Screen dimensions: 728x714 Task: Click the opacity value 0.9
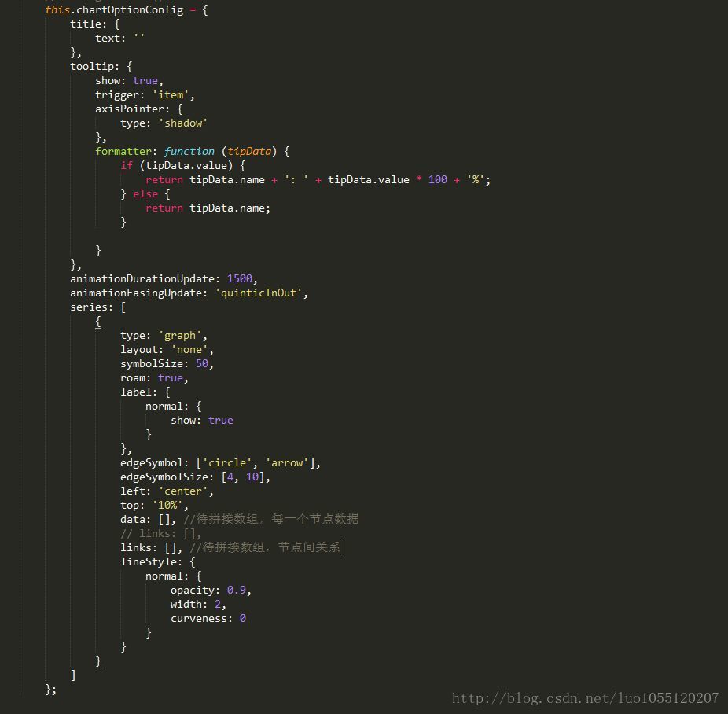pos(237,590)
